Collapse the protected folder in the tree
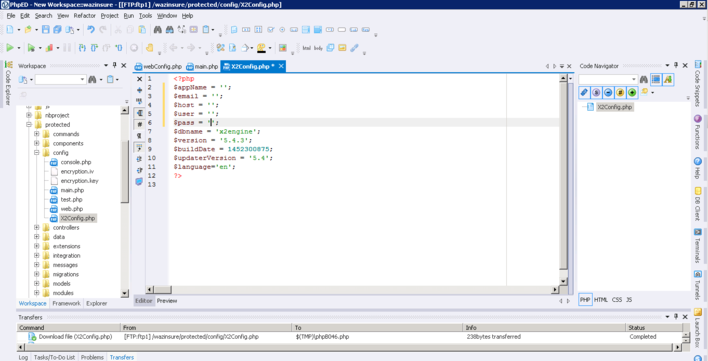 29,125
